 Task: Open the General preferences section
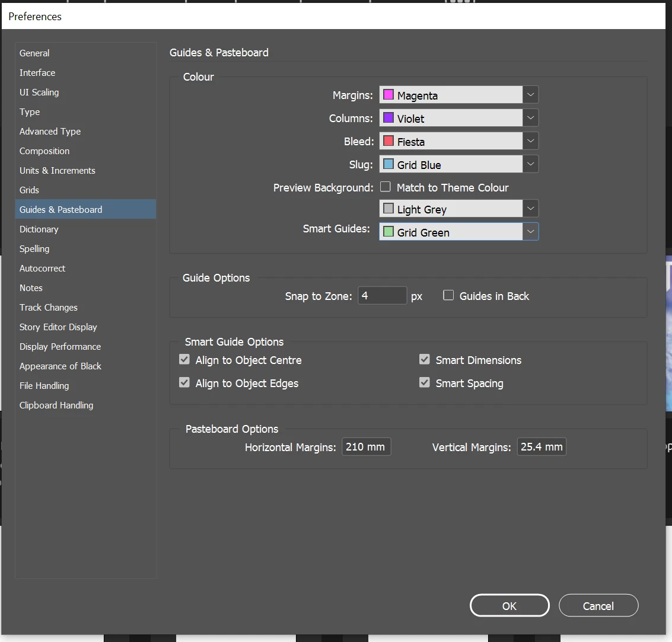point(85,53)
